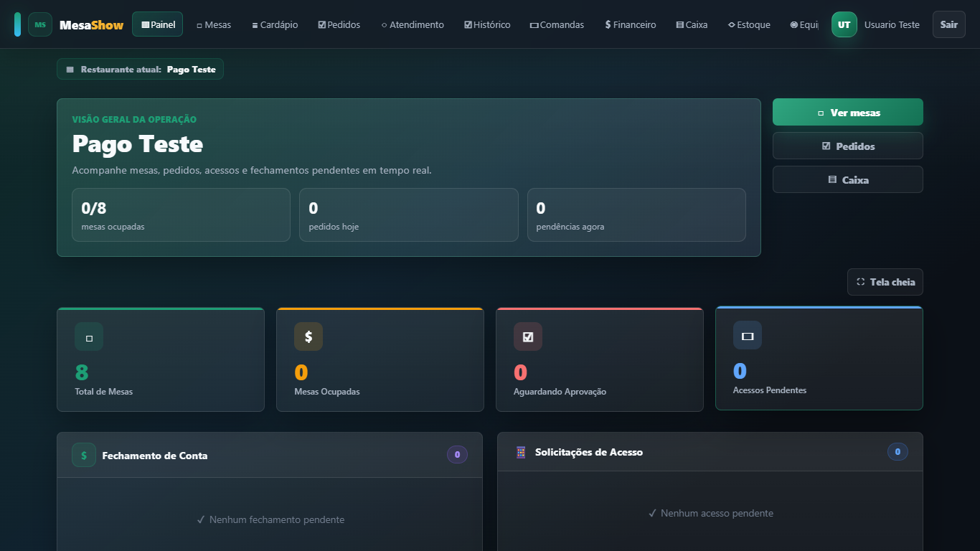
Task: Click the Solicitações de Acesso count badge
Action: click(x=898, y=452)
